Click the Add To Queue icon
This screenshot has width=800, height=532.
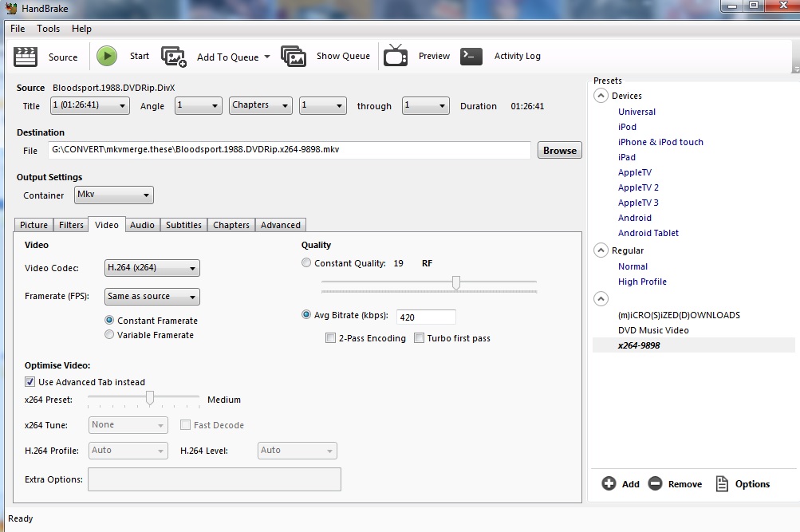pyautogui.click(x=174, y=57)
